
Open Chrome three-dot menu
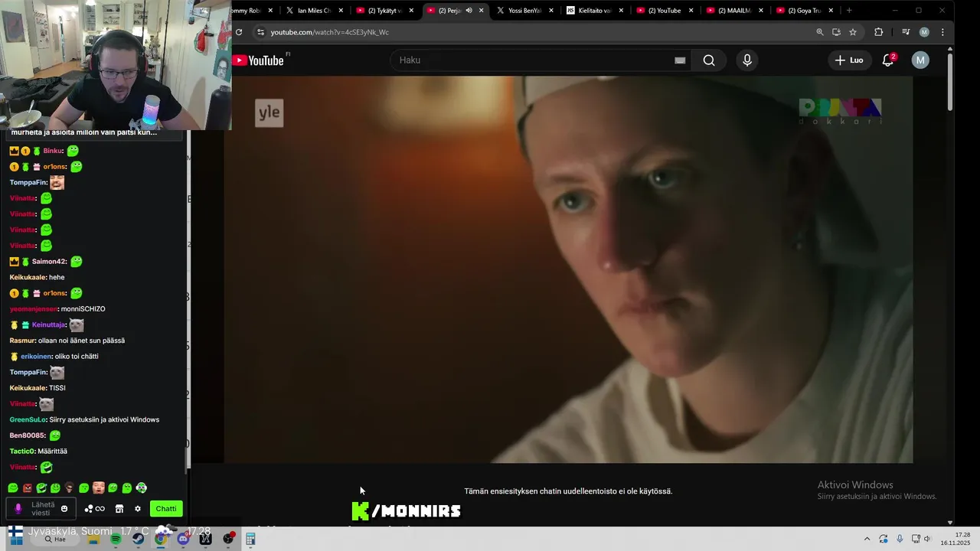click(942, 32)
